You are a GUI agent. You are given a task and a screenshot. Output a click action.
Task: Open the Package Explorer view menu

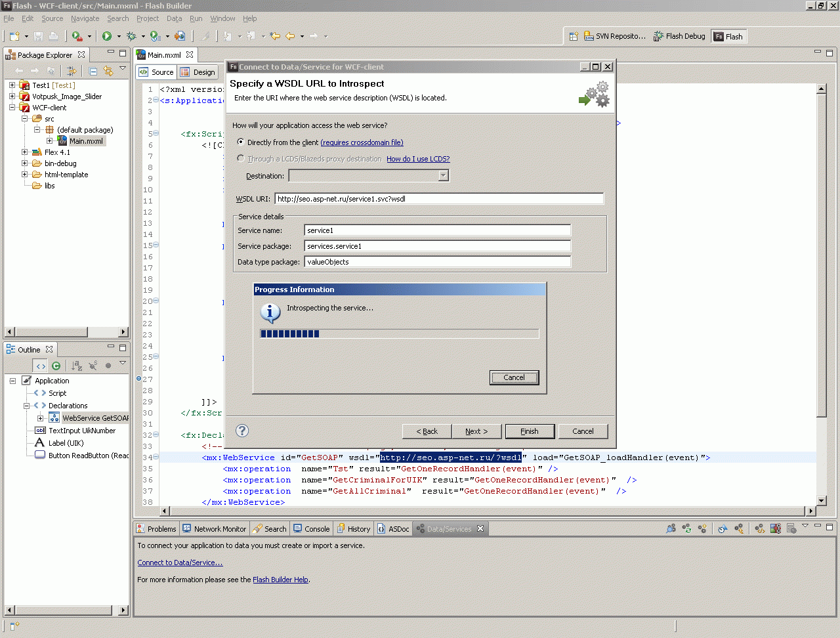123,68
